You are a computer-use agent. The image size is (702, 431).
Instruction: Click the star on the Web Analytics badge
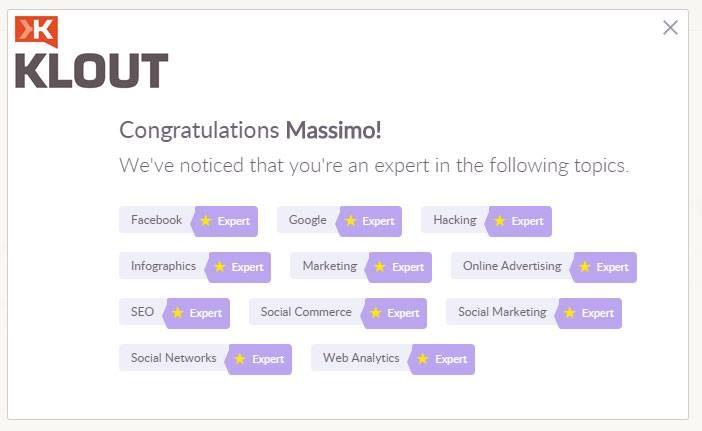(422, 359)
